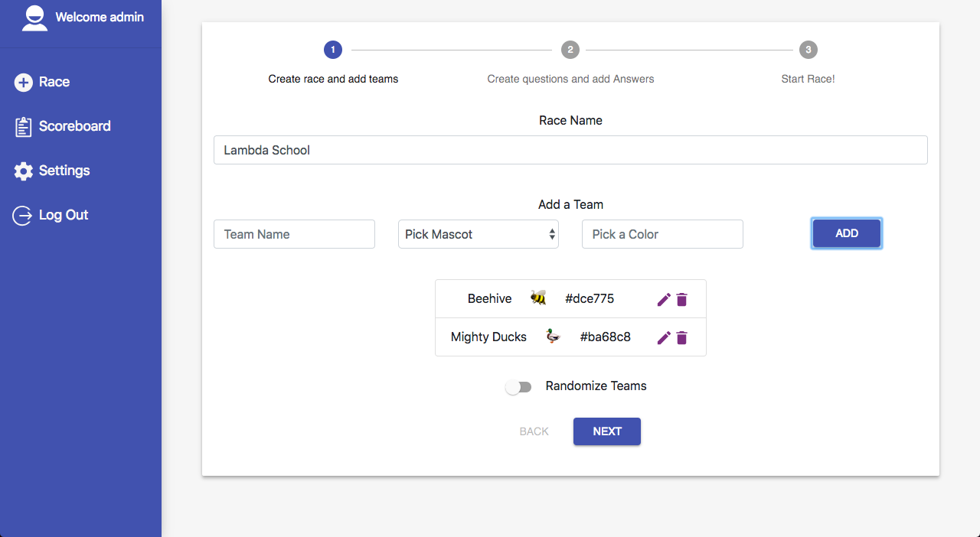980x537 pixels.
Task: Open the Pick Mascot dropdown
Action: [479, 234]
